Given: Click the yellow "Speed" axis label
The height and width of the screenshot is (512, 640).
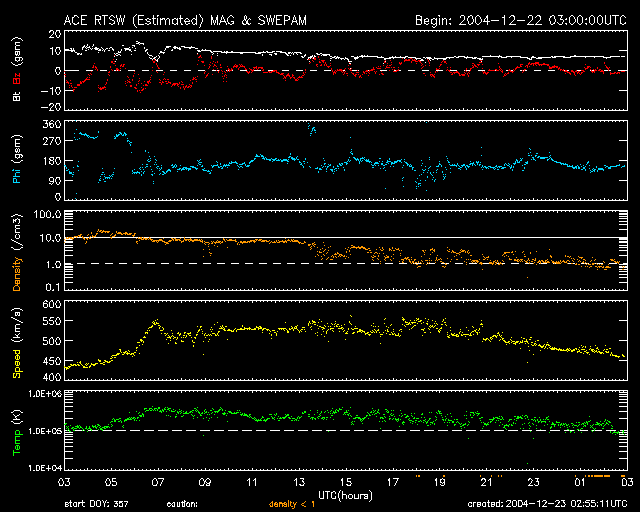Looking at the screenshot, I should tap(17, 363).
